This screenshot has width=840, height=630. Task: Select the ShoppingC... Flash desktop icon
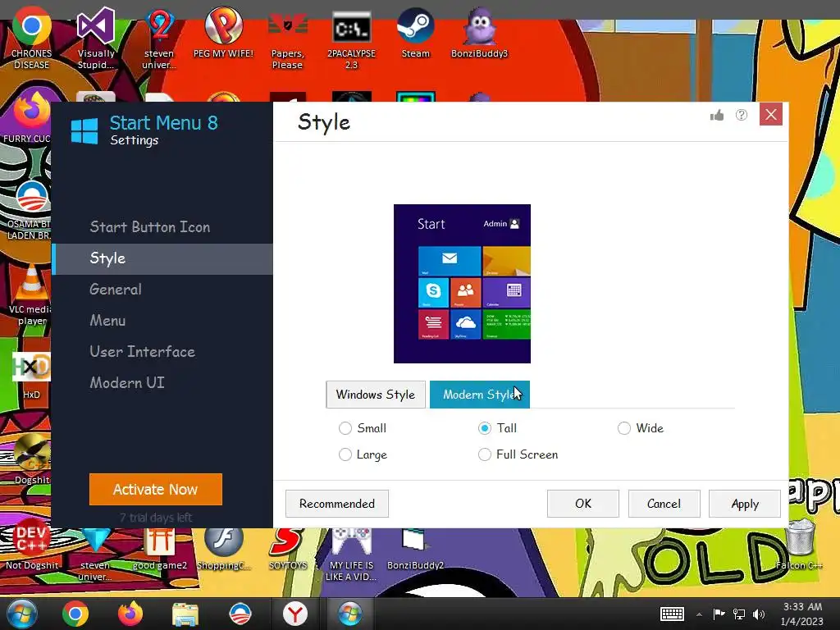click(223, 549)
